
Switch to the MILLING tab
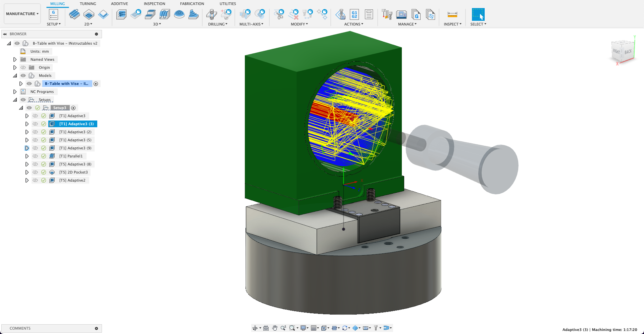tap(58, 4)
